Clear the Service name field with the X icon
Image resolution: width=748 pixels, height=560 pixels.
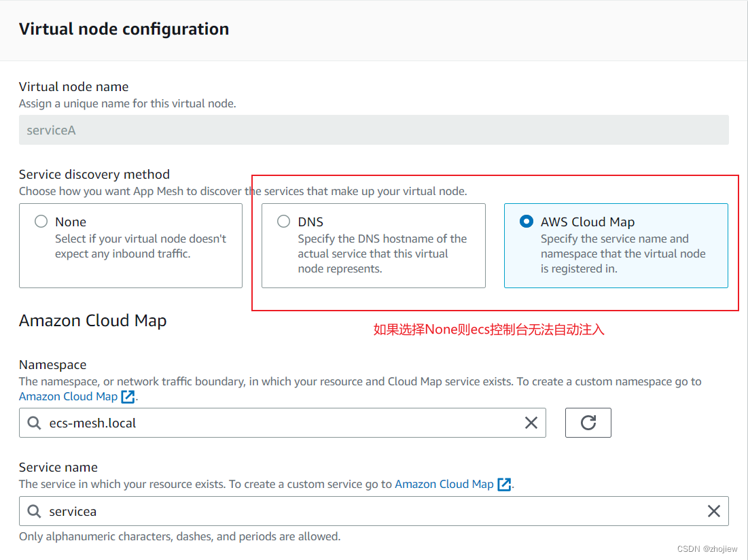tap(713, 511)
